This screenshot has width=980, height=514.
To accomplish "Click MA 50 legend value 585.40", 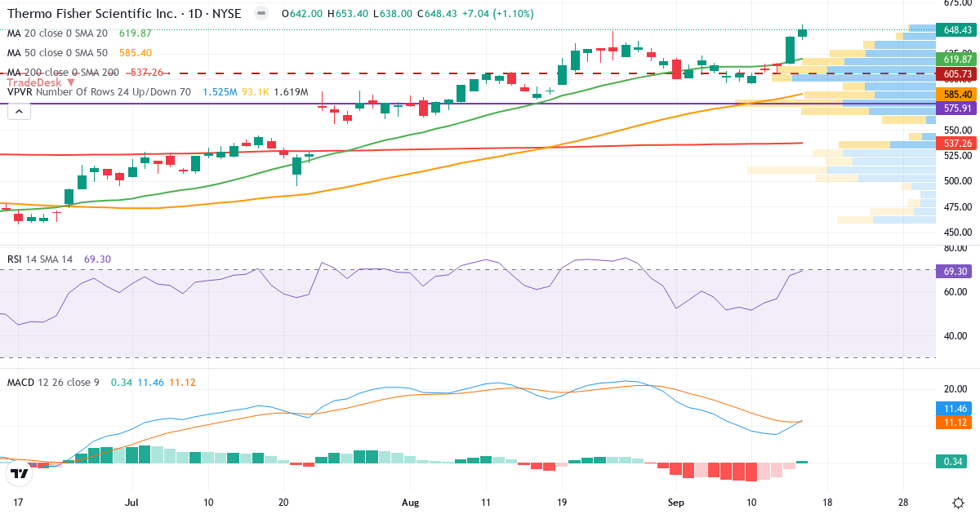I will tap(136, 53).
